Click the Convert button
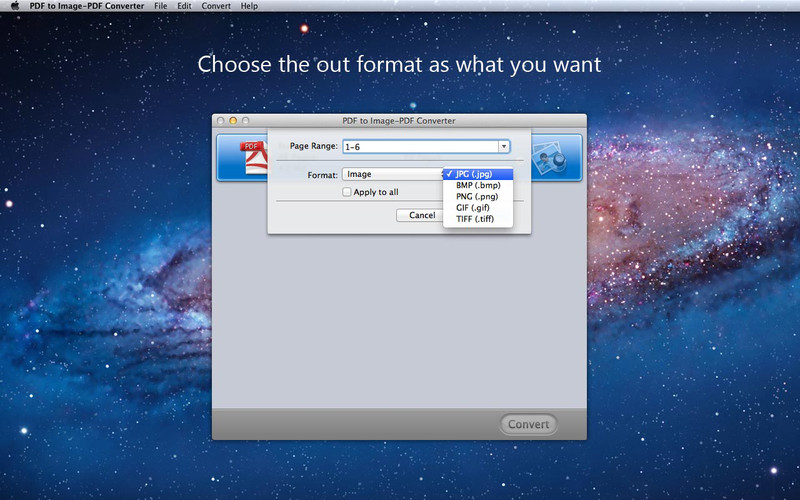 pyautogui.click(x=528, y=424)
